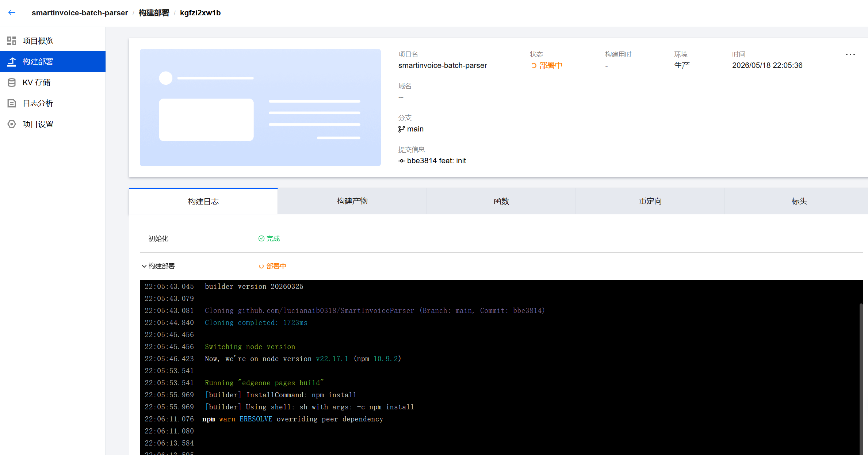Viewport: 868px width, 455px height.
Task: Switch to the 构建产物 tab
Action: tap(352, 201)
